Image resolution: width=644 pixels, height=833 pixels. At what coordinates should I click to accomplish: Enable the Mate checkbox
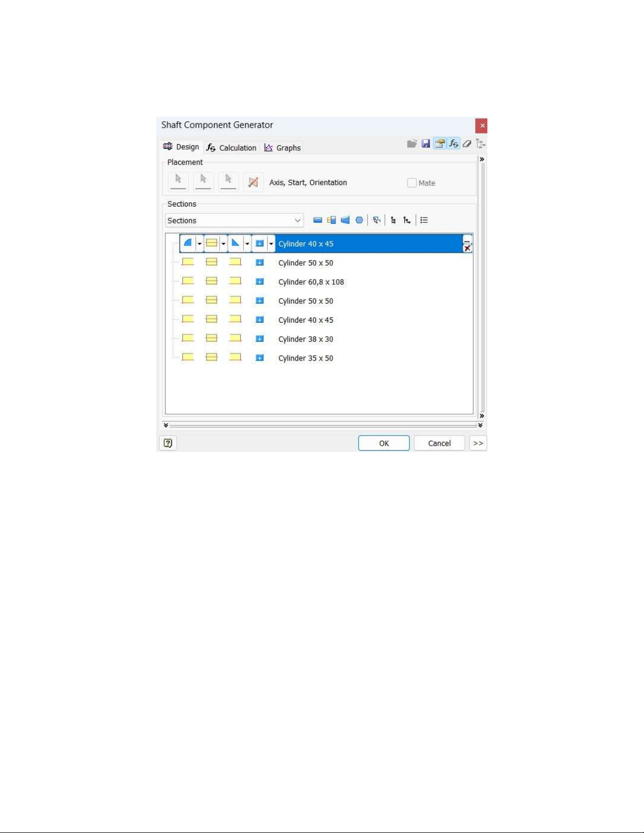412,183
